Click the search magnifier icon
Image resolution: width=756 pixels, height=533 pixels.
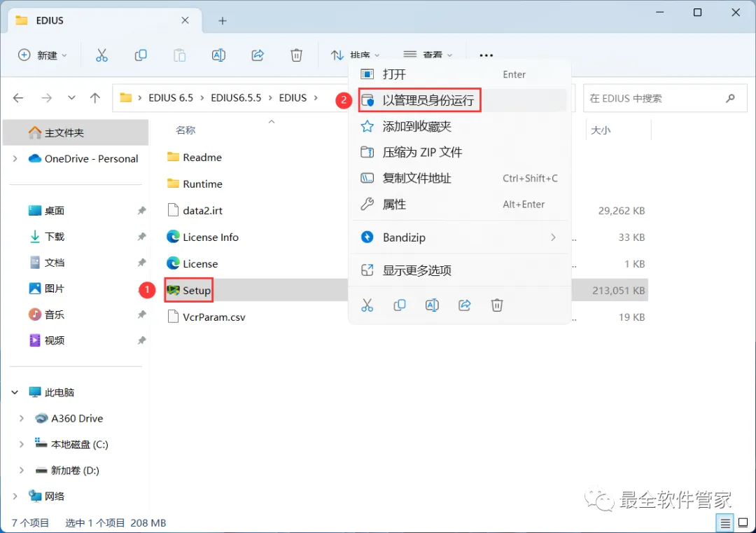pyautogui.click(x=730, y=98)
